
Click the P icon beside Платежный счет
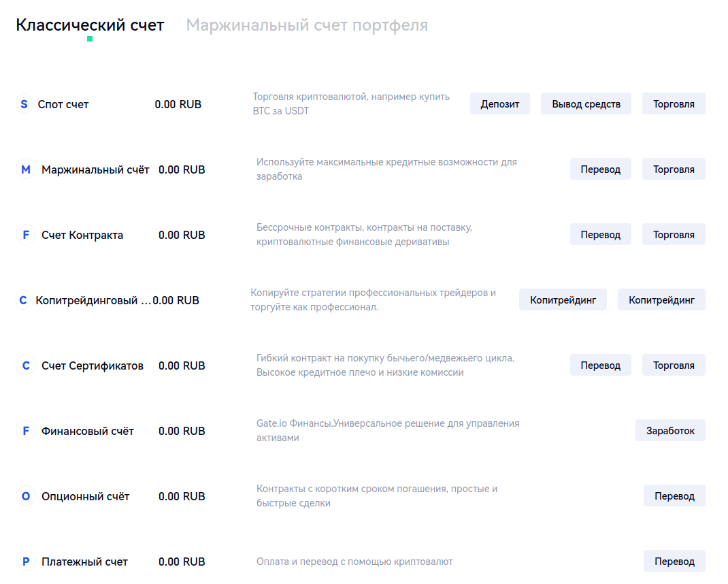[x=26, y=562]
